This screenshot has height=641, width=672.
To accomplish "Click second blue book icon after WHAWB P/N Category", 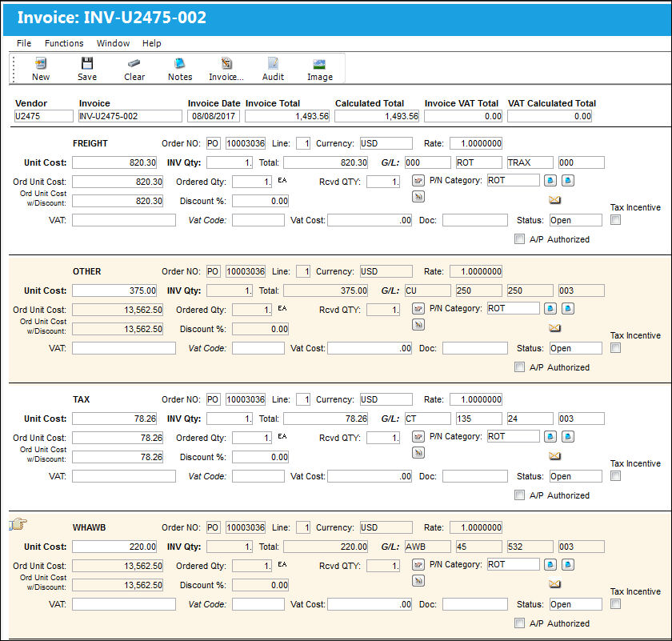I will click(x=568, y=565).
